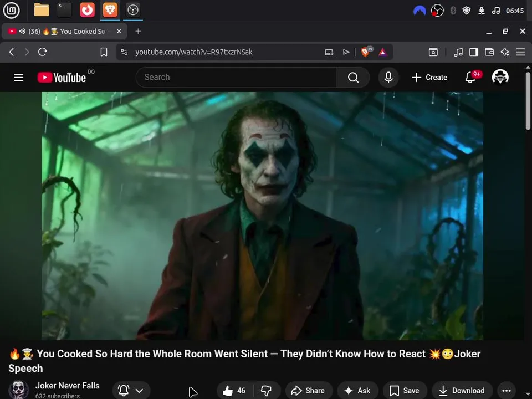Click the clock showing 06:45
Image resolution: width=532 pixels, height=399 pixels.
[x=515, y=11]
